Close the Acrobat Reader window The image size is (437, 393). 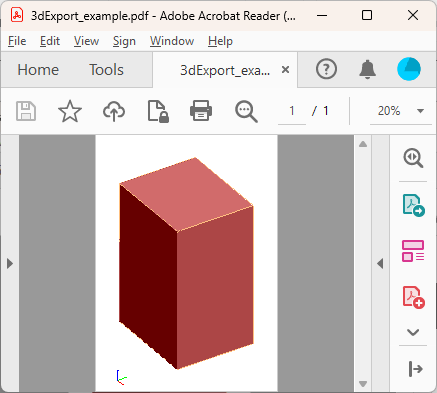point(413,15)
